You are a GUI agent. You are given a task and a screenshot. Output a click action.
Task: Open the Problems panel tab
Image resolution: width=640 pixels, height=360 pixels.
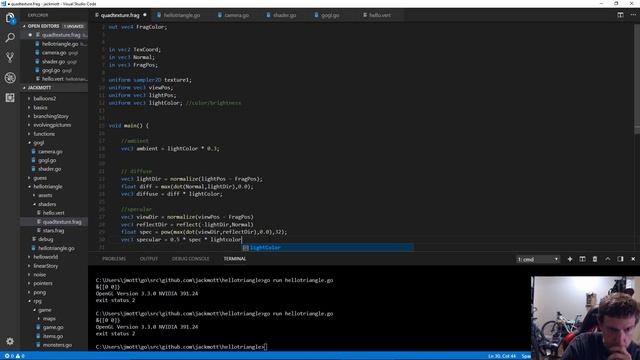coord(114,259)
